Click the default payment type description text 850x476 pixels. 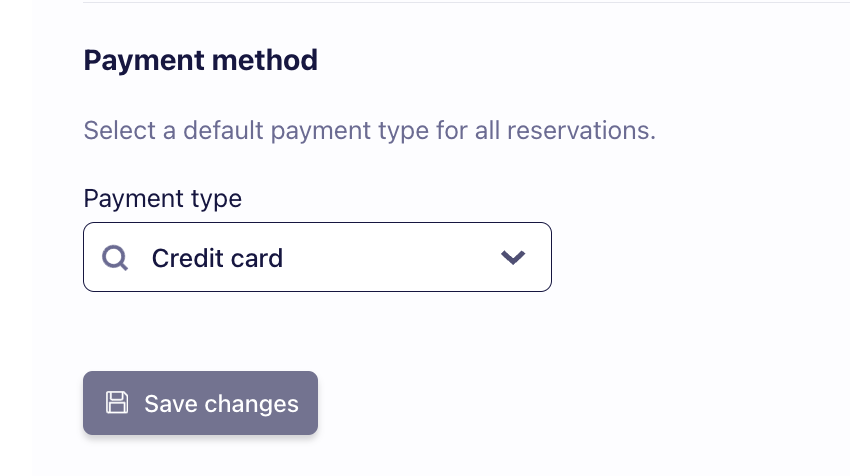370,131
